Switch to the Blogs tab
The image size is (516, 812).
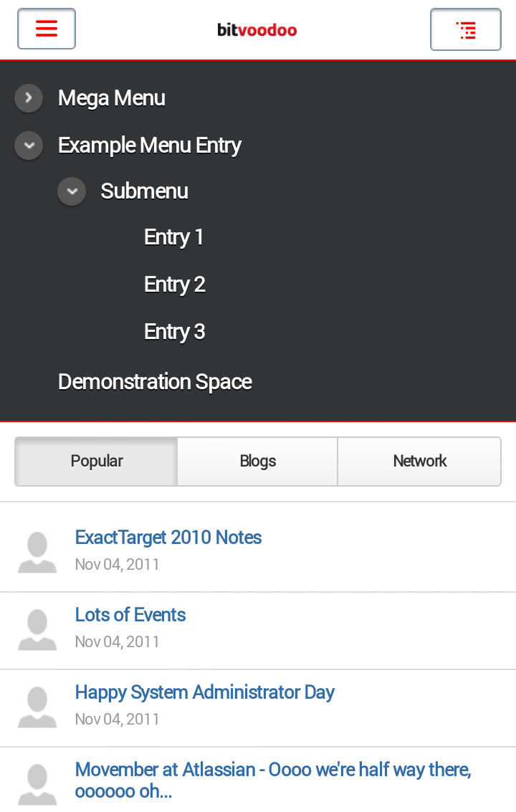click(x=258, y=462)
